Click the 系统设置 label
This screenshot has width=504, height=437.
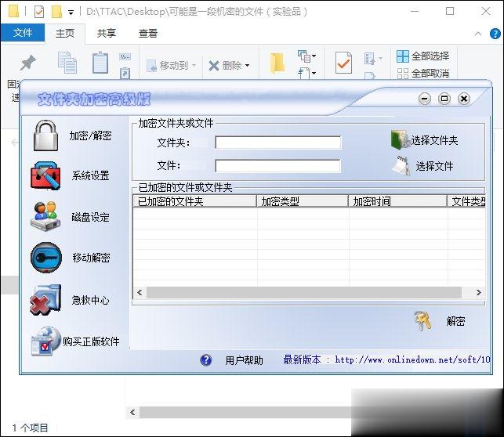[91, 175]
